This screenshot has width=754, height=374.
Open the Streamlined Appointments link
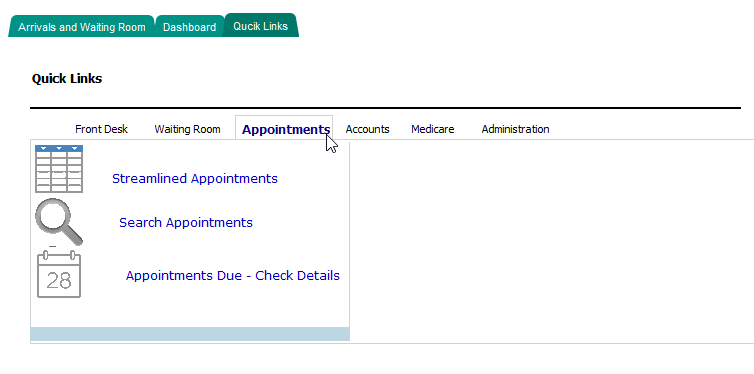pyautogui.click(x=195, y=178)
